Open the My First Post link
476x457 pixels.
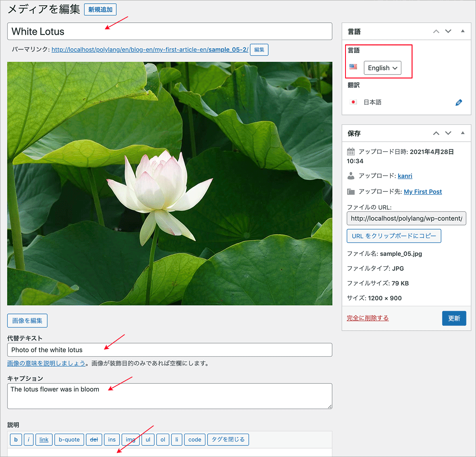coord(422,192)
